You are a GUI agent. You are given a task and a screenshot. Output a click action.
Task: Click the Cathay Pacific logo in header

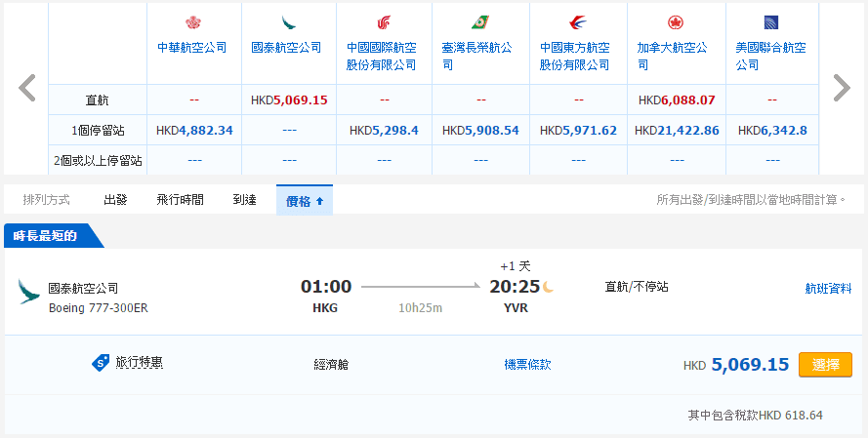tap(288, 22)
